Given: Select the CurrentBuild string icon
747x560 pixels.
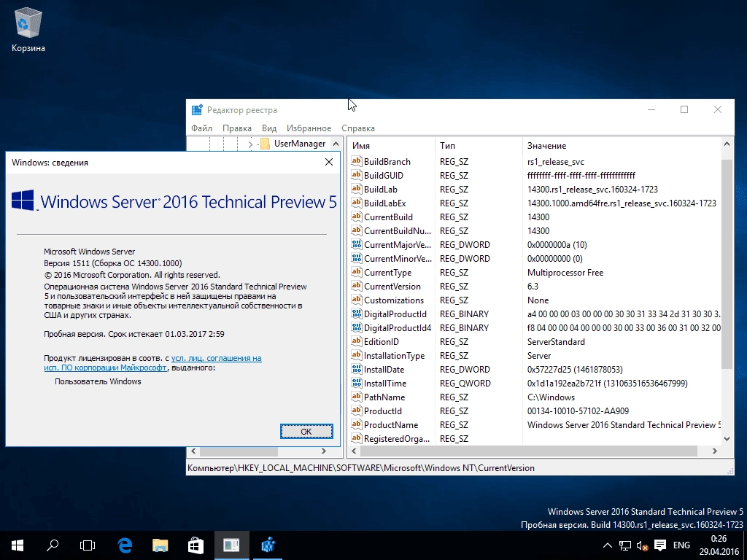Looking at the screenshot, I should click(x=356, y=216).
